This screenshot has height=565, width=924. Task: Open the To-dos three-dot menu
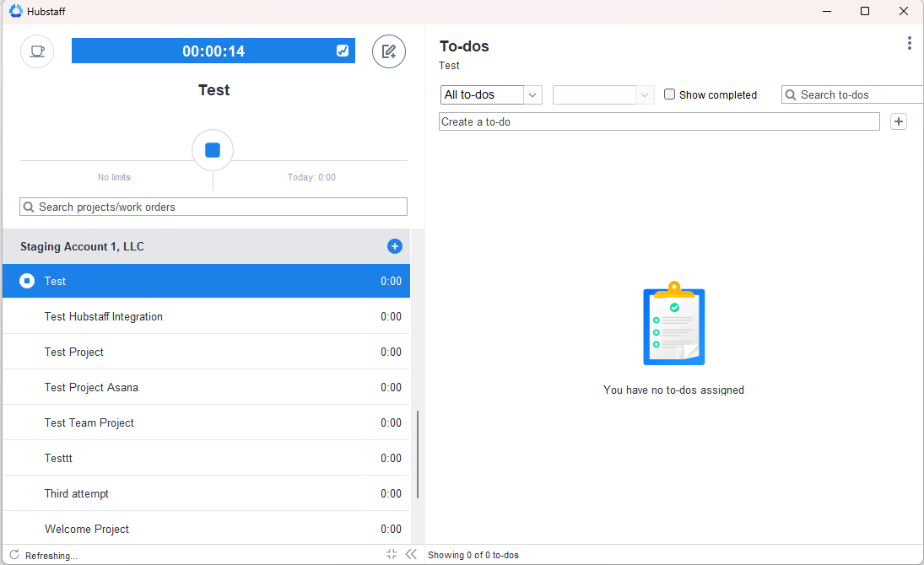click(x=910, y=43)
